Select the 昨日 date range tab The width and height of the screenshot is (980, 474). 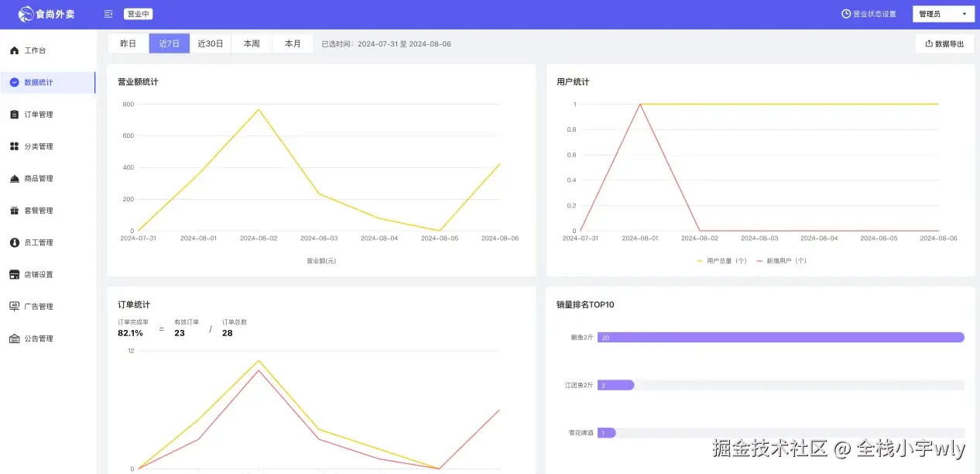point(128,44)
